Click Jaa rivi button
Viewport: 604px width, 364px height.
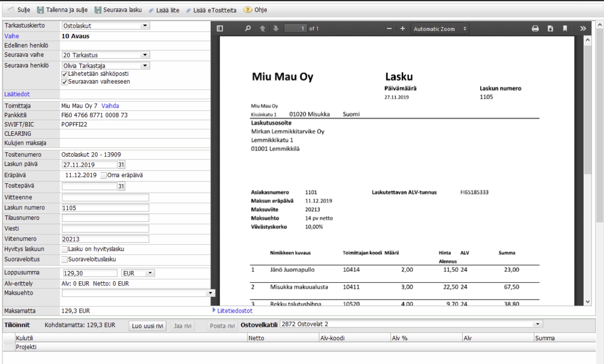click(183, 326)
